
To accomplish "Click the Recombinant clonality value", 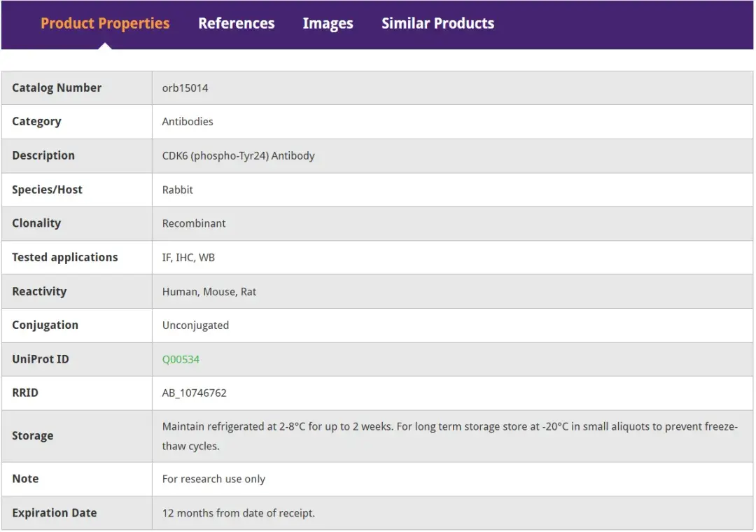I will (x=194, y=223).
